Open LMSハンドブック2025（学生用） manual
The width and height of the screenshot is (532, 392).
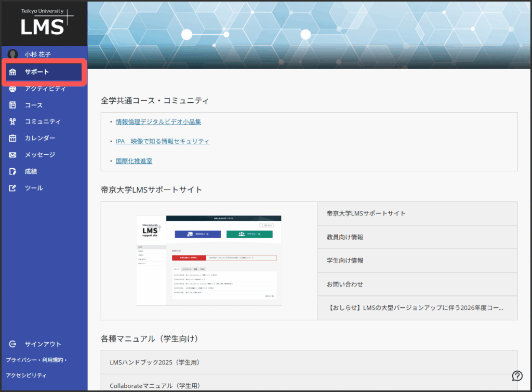pyautogui.click(x=155, y=362)
